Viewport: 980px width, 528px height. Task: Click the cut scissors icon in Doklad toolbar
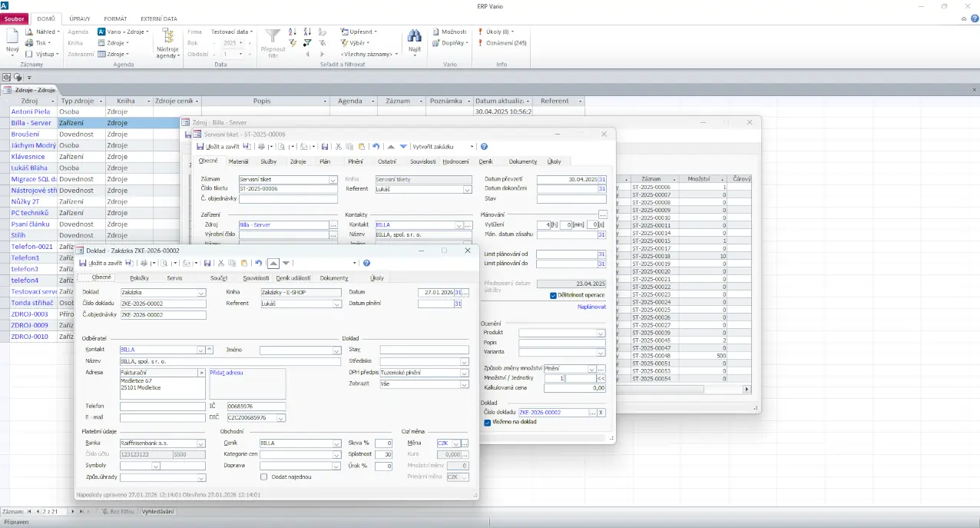pyautogui.click(x=220, y=263)
